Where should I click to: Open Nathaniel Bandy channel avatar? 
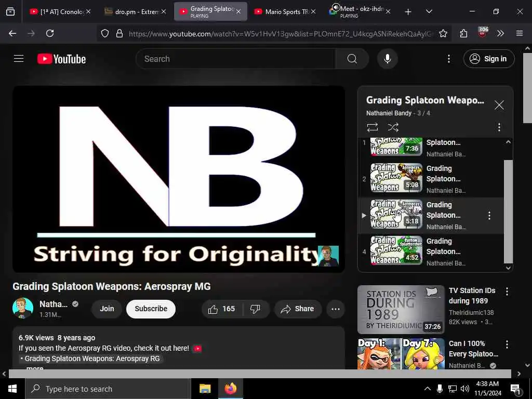23,308
